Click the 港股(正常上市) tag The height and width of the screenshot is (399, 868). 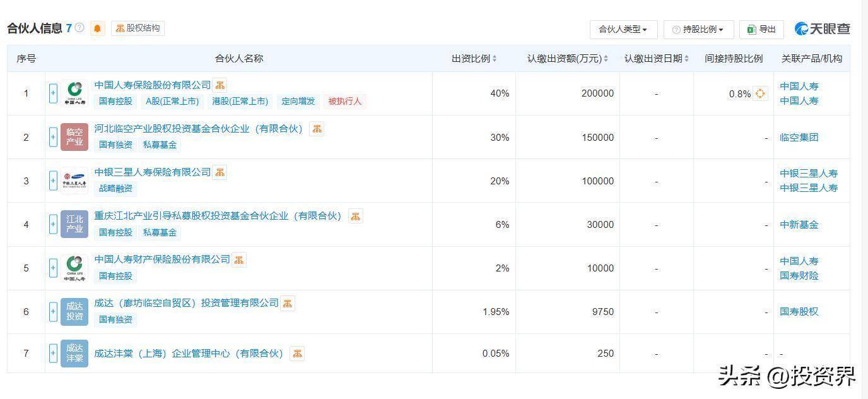240,101
